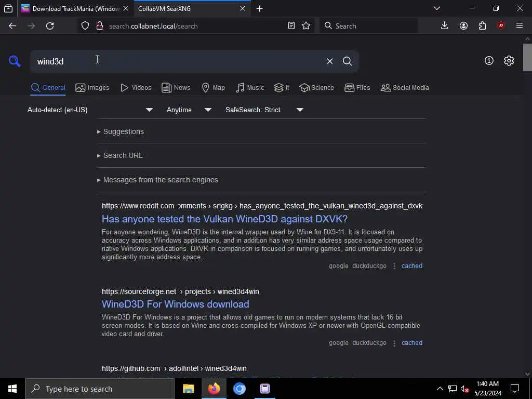The width and height of the screenshot is (532, 399).
Task: Click the Firefox address bar URL
Action: tap(153, 26)
